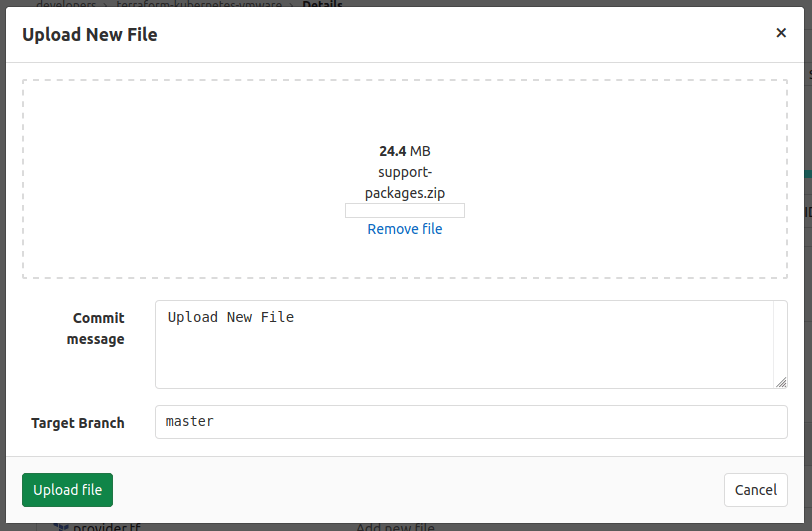Click the Upload New File dialog title
The width and height of the screenshot is (812, 531).
coord(90,35)
